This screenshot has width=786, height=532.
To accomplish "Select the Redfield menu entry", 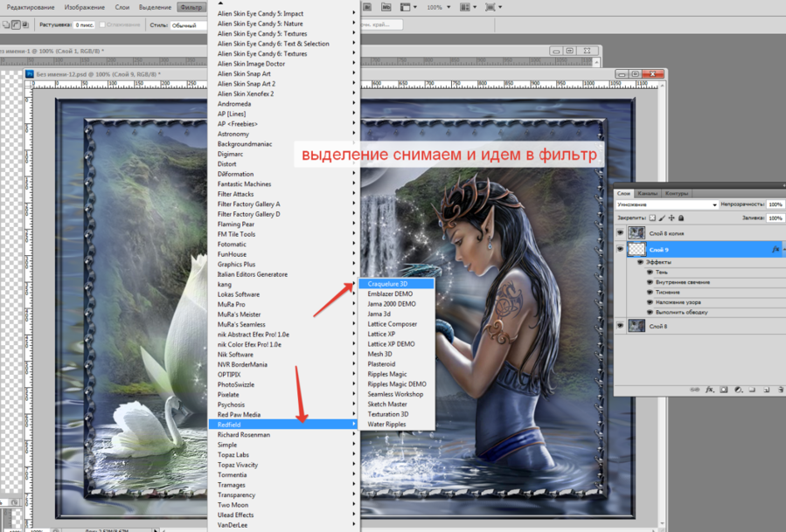I will pyautogui.click(x=283, y=425).
